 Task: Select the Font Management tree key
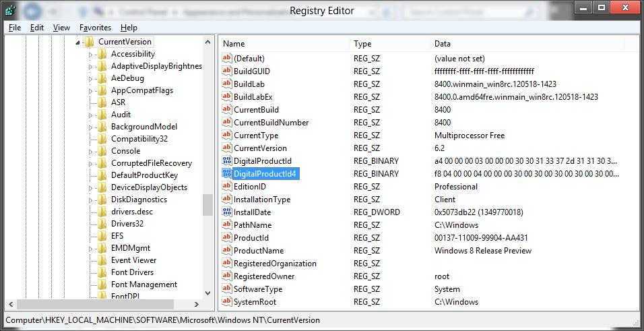pyautogui.click(x=144, y=284)
